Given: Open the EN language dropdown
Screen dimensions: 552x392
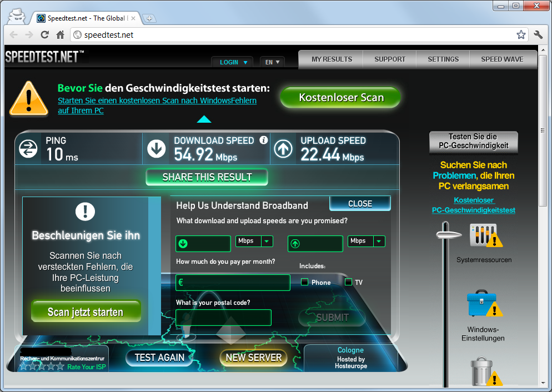Looking at the screenshot, I should 272,62.
